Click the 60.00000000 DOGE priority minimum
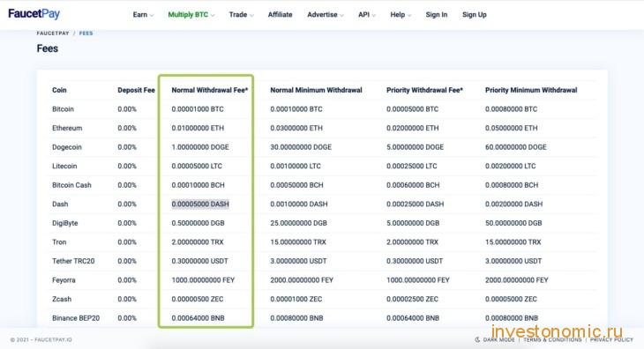 point(515,147)
